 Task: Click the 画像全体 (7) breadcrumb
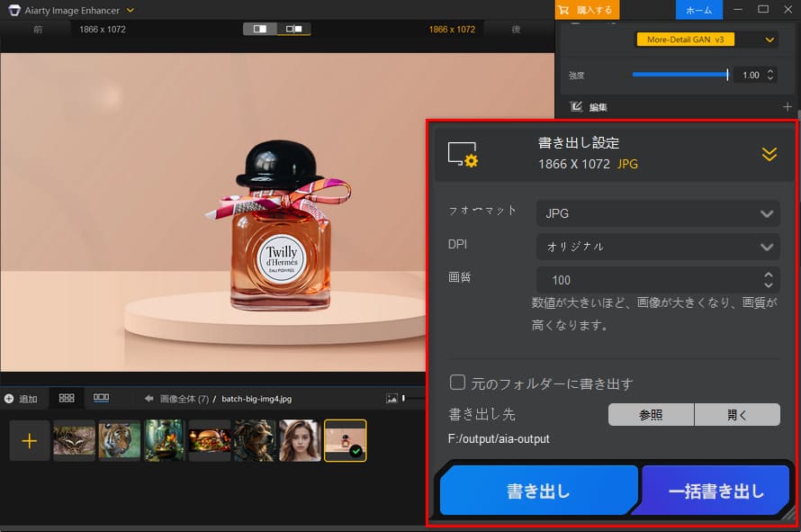click(184, 399)
